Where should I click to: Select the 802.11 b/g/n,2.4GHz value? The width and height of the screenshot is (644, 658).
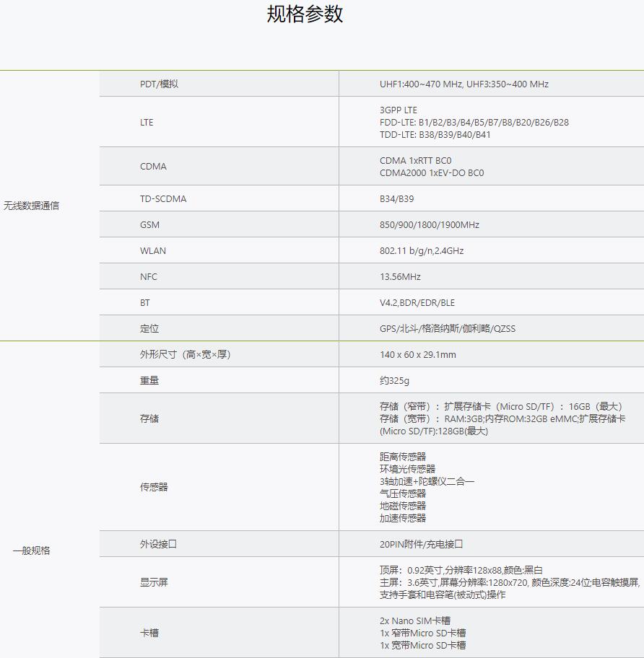pos(422,250)
